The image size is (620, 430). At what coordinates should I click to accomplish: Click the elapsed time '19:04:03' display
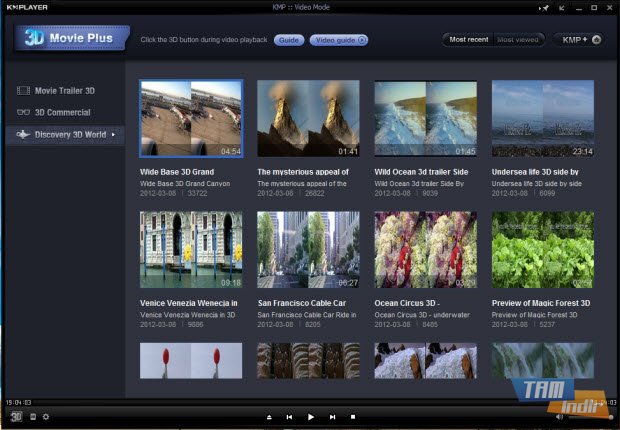18,403
